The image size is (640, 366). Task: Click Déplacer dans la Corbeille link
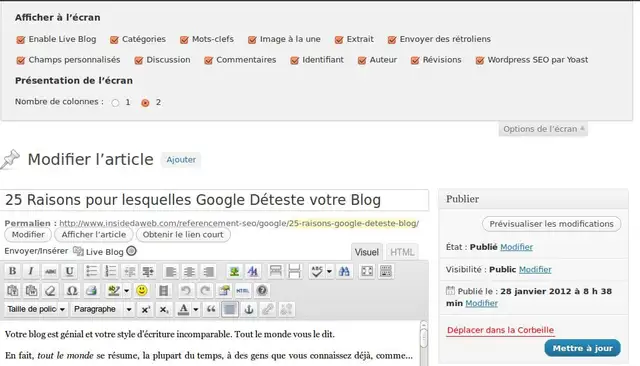(x=500, y=330)
